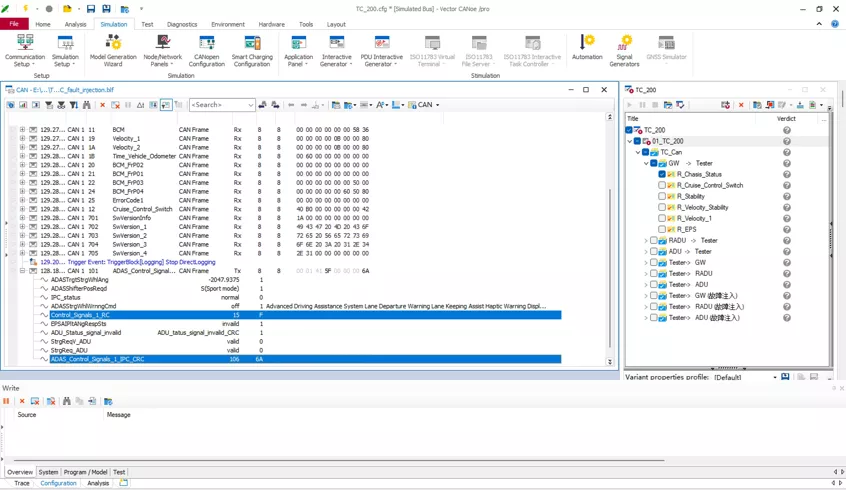The image size is (846, 490).
Task: Expand Tester-> GW tree node
Action: tap(646, 263)
